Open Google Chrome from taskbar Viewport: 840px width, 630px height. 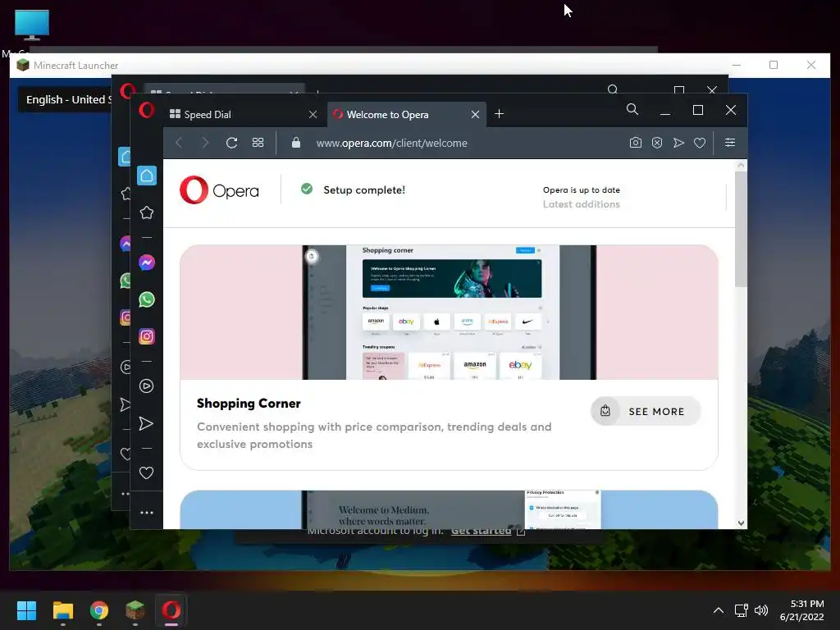[99, 610]
